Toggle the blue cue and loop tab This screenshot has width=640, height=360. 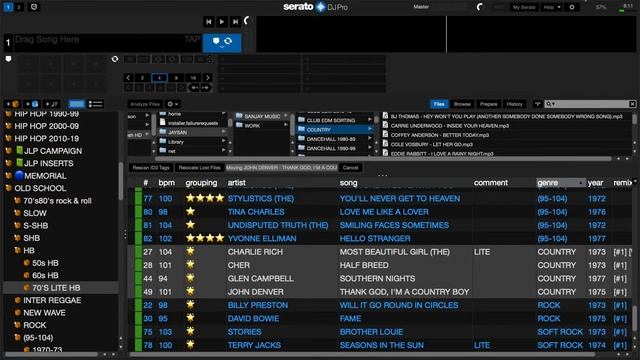pyautogui.click(x=222, y=43)
